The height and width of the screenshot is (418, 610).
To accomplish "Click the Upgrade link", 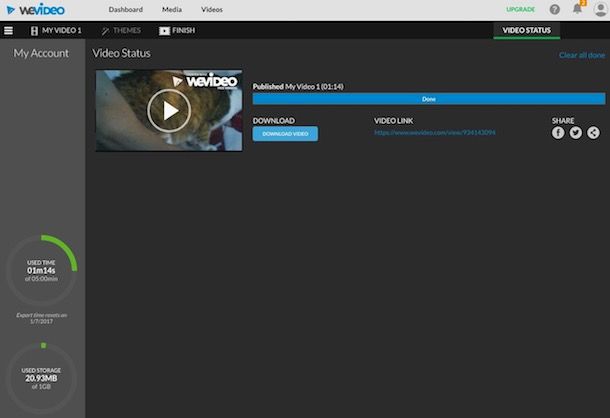I will [520, 9].
